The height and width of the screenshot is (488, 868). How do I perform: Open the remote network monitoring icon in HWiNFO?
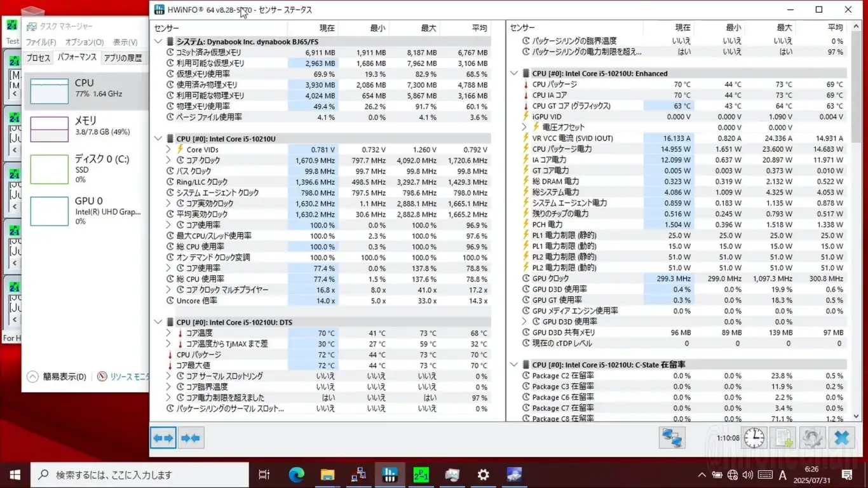point(672,438)
